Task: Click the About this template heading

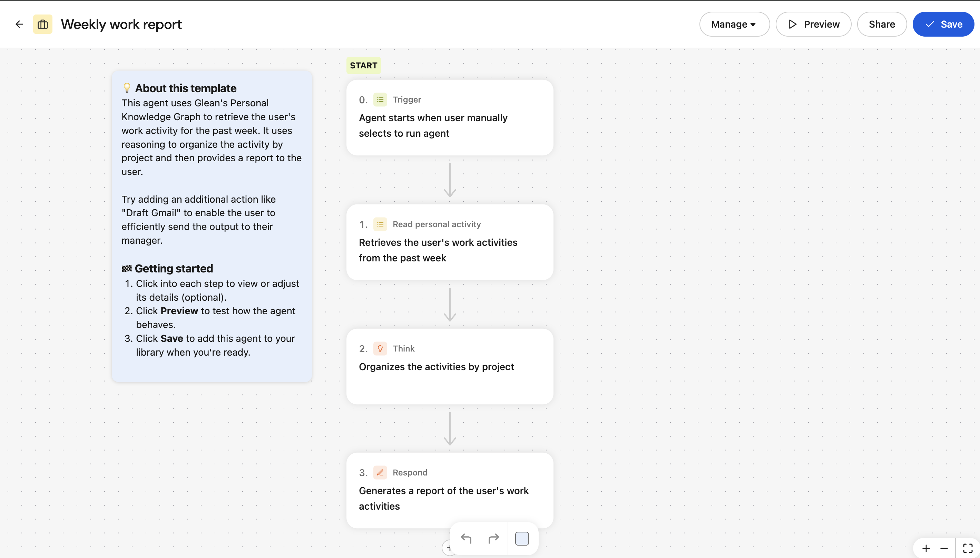Action: (x=185, y=88)
